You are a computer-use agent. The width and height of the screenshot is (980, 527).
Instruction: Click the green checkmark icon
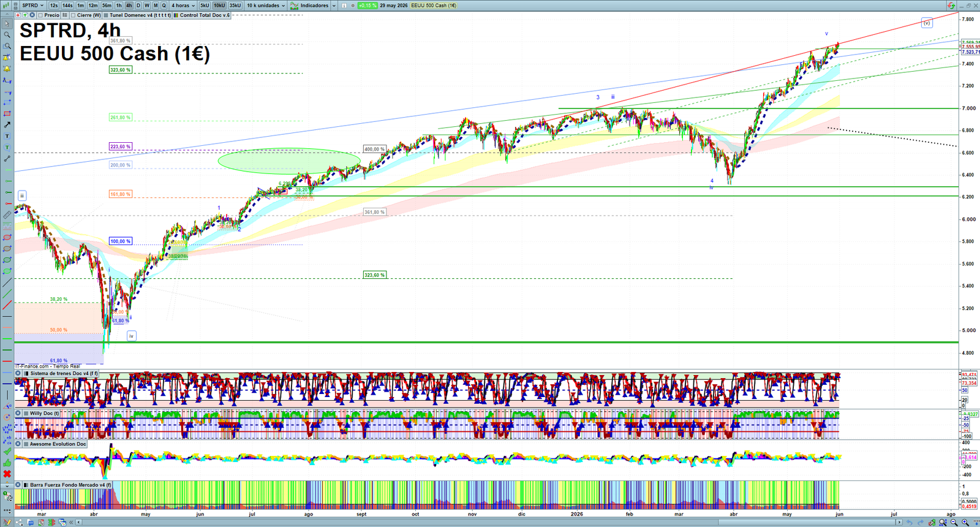click(x=7, y=450)
